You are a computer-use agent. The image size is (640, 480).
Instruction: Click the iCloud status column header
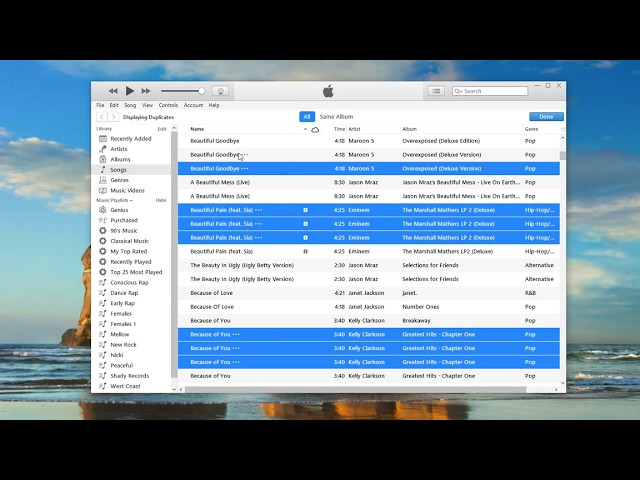coord(315,129)
